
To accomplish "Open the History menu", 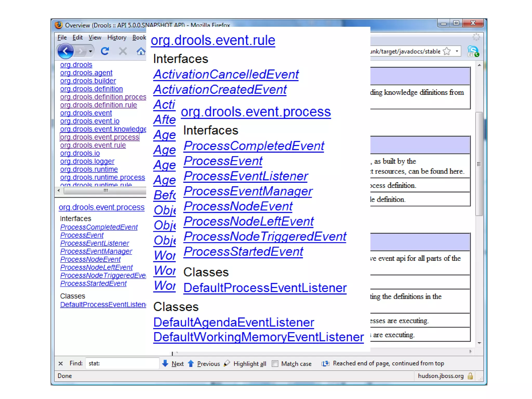I will pos(117,37).
